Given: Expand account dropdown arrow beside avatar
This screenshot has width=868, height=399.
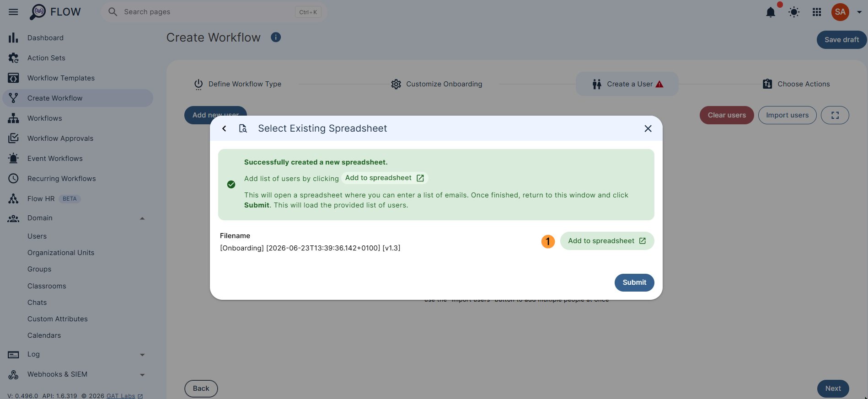Looking at the screenshot, I should 859,12.
